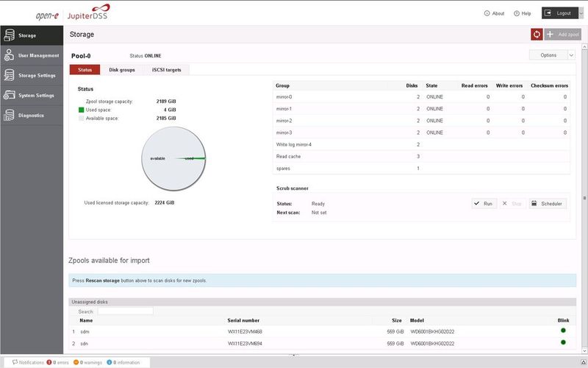This screenshot has height=368, width=588.
Task: Expand the Pool-0 Options dropdown arrow
Action: click(x=571, y=55)
